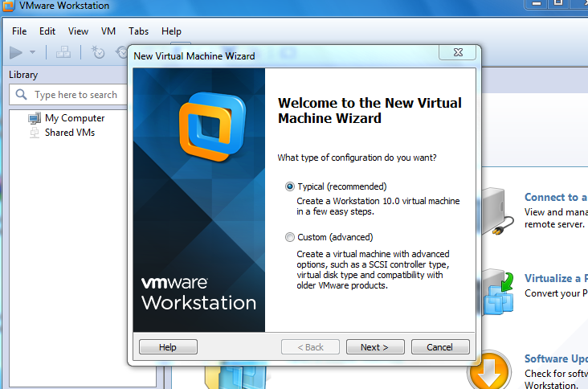Click the Take Snapshot clock icon
The width and height of the screenshot is (588, 389).
pyautogui.click(x=98, y=52)
